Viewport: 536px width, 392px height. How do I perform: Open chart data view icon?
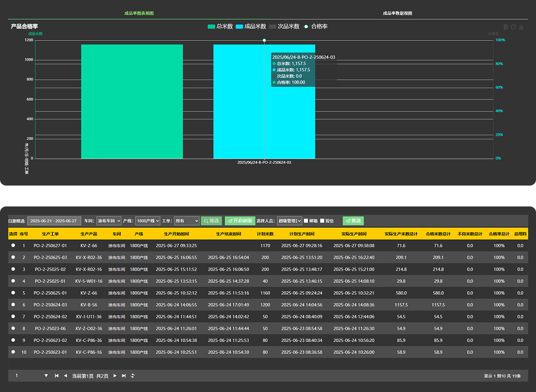[x=505, y=27]
